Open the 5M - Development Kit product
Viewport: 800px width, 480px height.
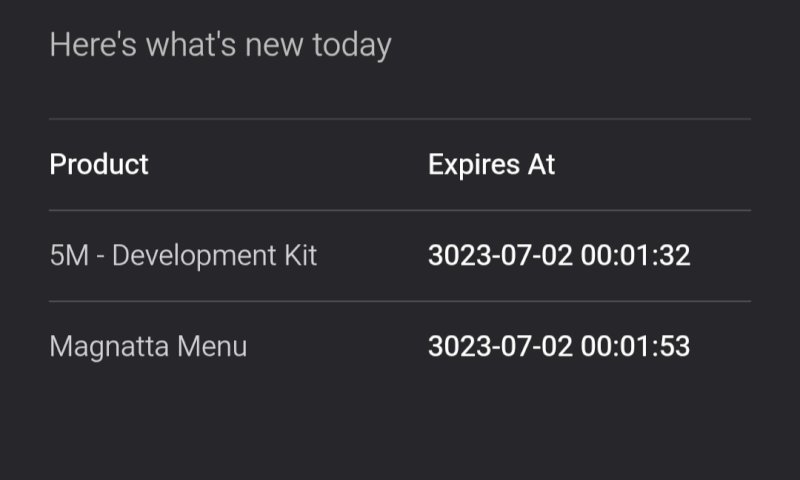pyautogui.click(x=183, y=255)
